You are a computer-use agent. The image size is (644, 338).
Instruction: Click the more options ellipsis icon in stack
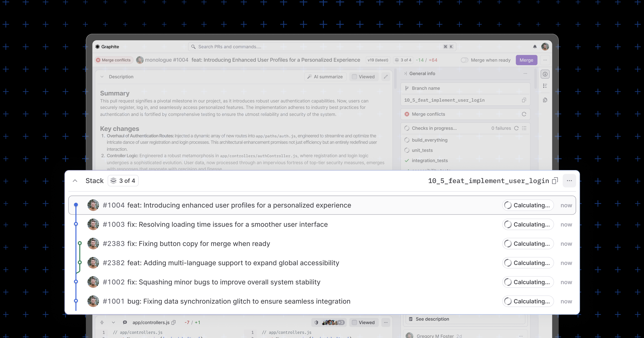point(569,181)
